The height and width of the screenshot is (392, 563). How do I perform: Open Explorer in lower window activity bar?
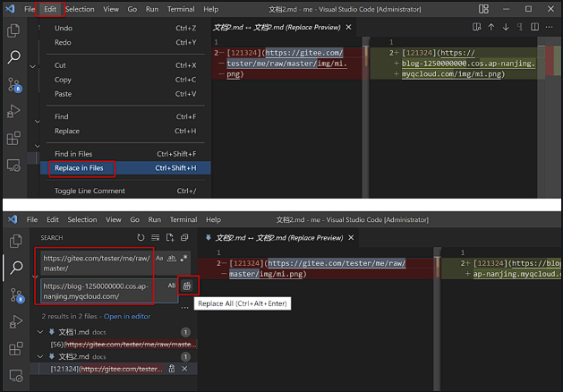click(x=15, y=242)
